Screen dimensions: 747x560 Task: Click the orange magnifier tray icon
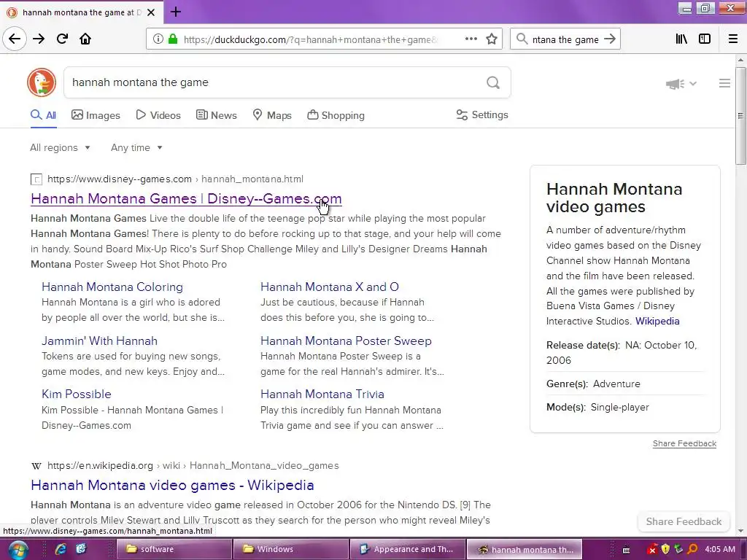[x=693, y=550]
